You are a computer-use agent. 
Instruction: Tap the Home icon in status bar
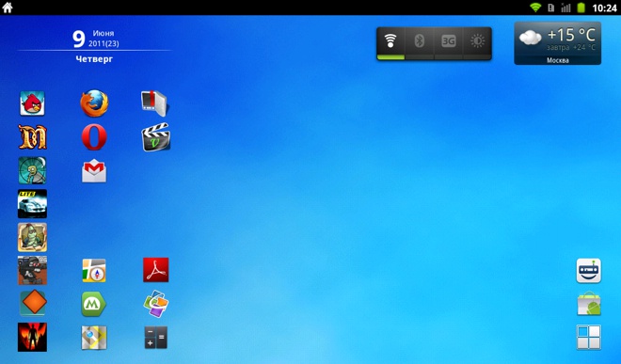[8, 8]
